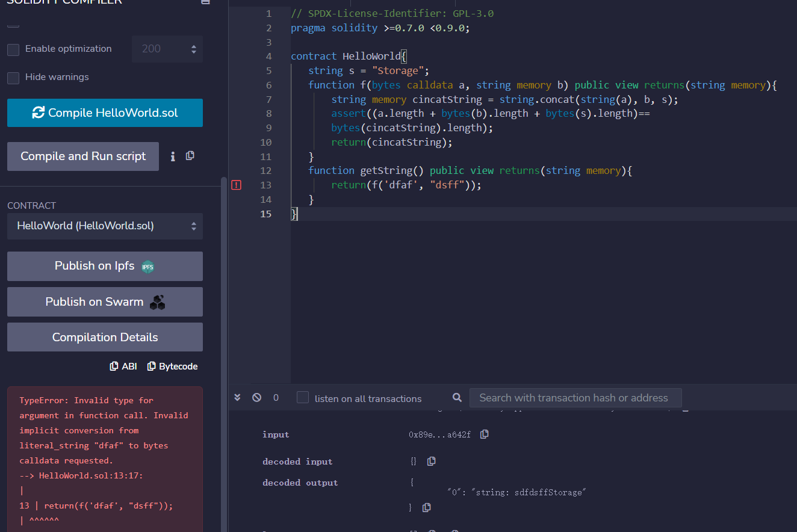Click 'contract HelloWorld{' on line 4
797x532 pixels.
[349, 57]
